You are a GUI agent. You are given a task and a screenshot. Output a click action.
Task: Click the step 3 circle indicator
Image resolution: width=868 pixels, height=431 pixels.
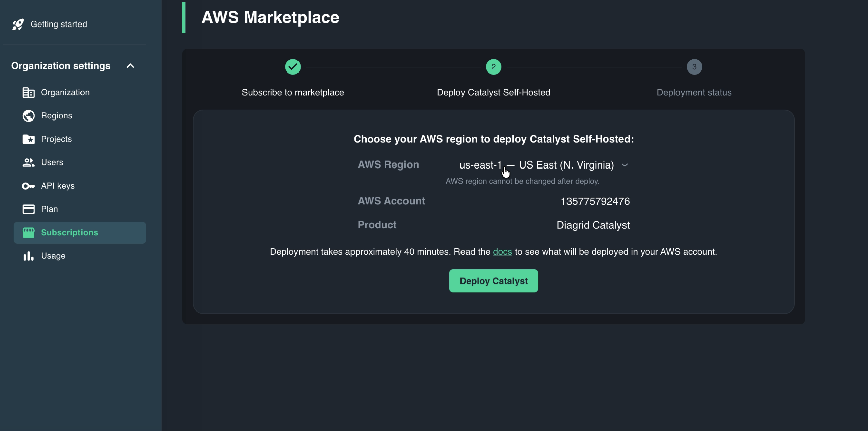pos(694,67)
